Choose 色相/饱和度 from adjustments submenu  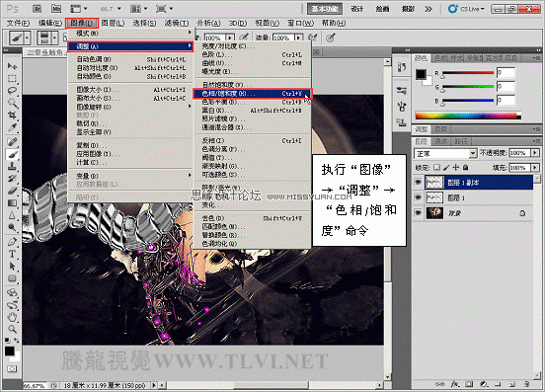tap(253, 94)
